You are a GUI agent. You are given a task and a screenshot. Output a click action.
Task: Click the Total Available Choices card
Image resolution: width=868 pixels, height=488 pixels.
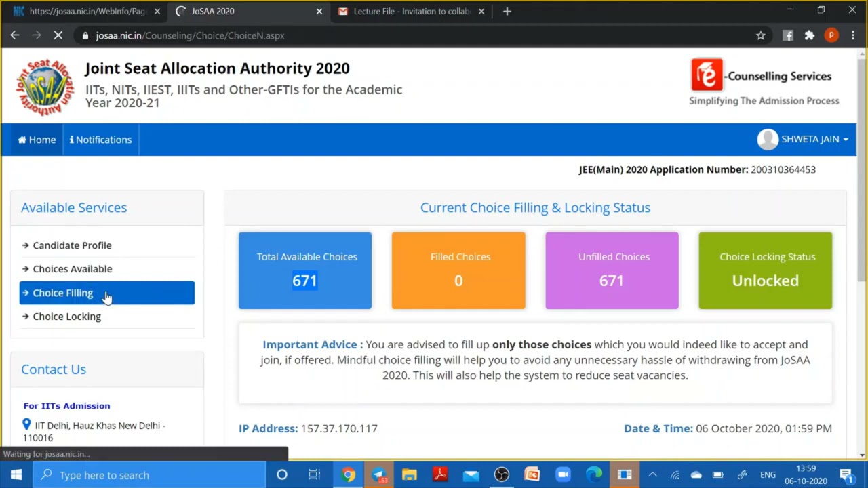pyautogui.click(x=305, y=270)
